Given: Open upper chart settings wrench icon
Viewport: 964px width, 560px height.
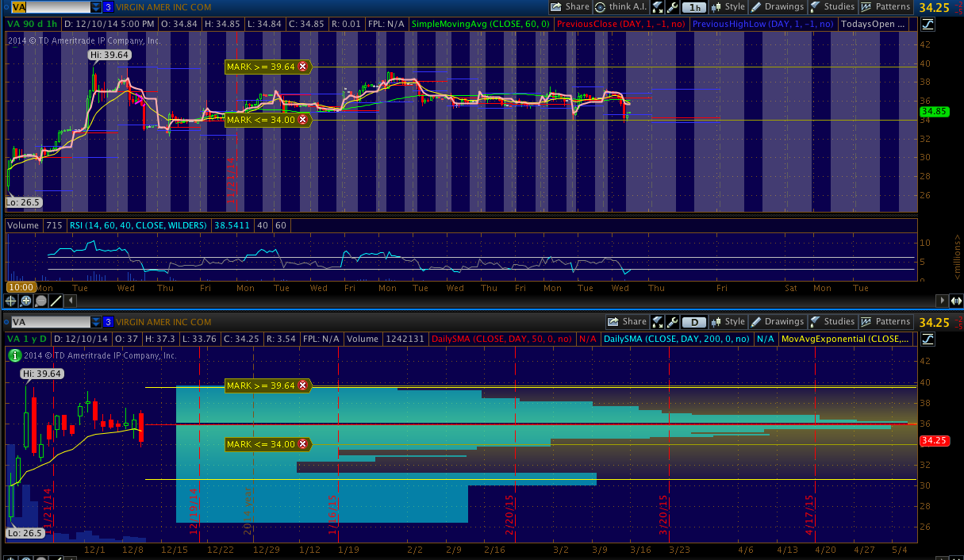Looking at the screenshot, I should [672, 7].
